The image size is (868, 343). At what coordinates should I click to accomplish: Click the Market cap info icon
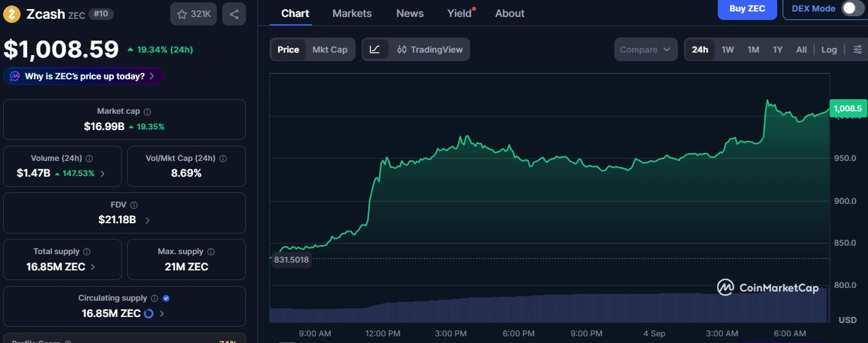coord(147,112)
